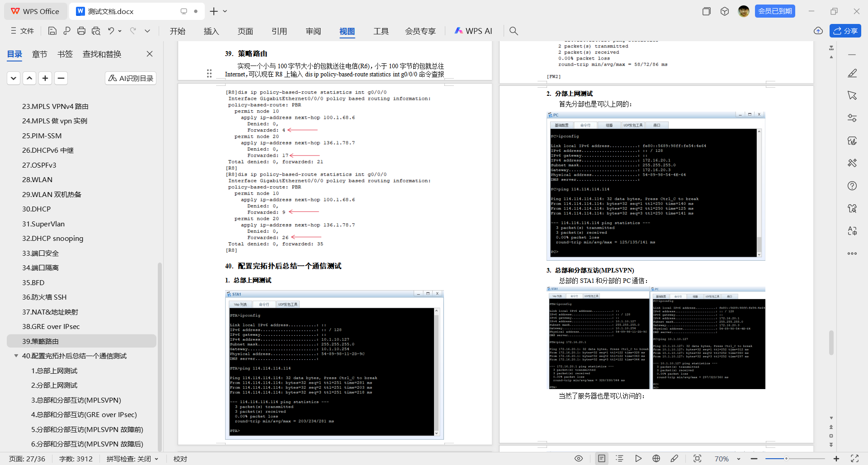This screenshot has width=868, height=465.
Task: Switch to the 引用 ribbon tab
Action: pos(279,31)
